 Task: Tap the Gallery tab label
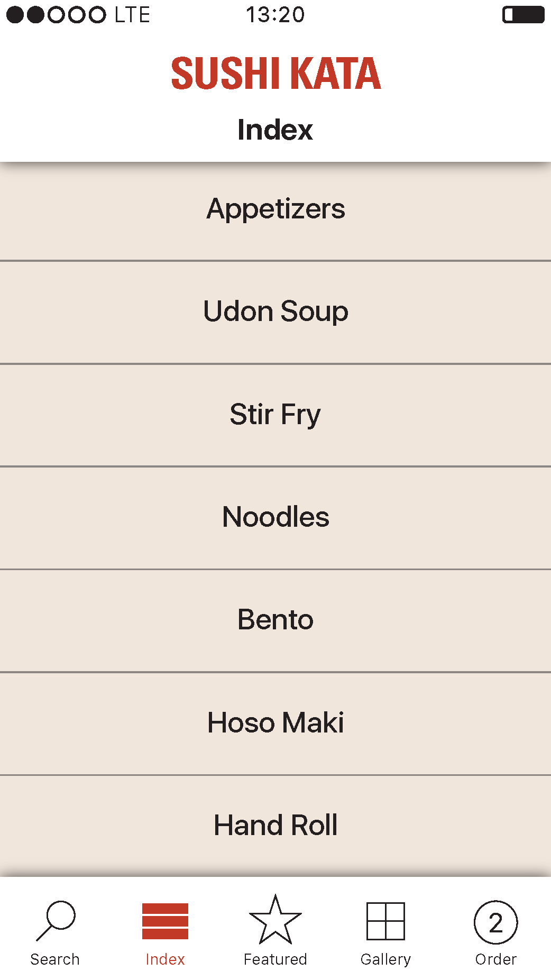(x=385, y=960)
